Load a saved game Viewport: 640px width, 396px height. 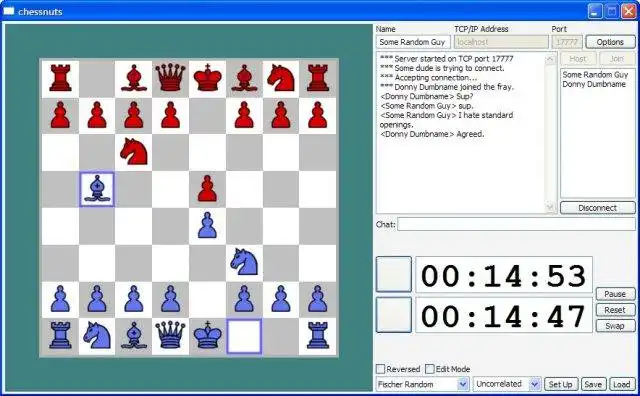point(621,384)
